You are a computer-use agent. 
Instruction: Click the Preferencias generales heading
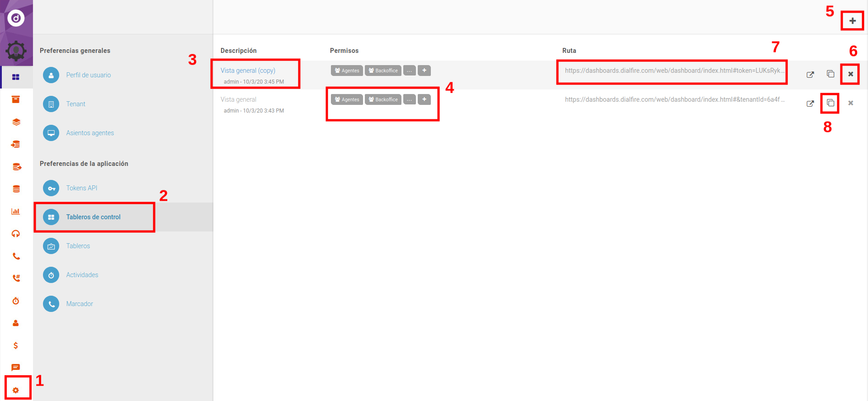click(75, 51)
